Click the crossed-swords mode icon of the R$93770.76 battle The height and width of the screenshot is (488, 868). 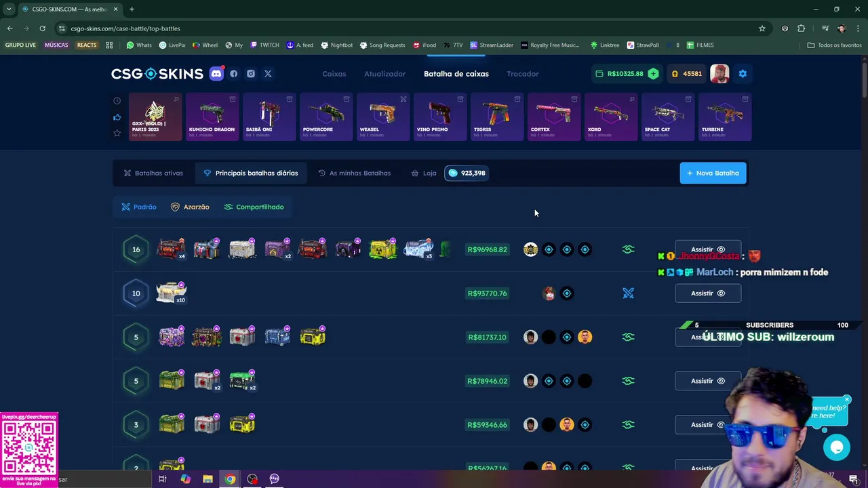pos(629,293)
